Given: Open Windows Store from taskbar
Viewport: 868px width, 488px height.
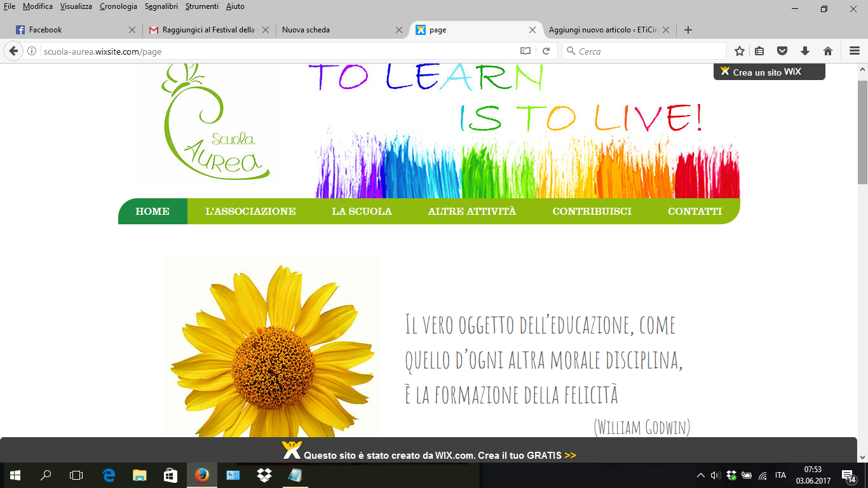Looking at the screenshot, I should tap(170, 475).
